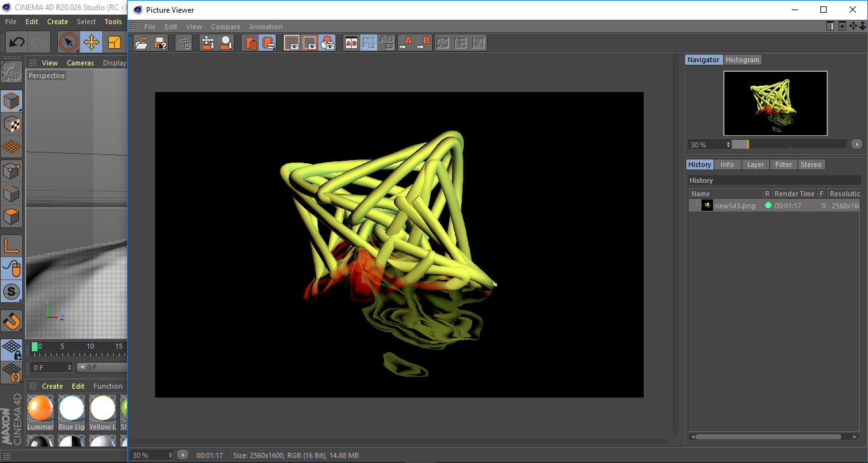This screenshot has height=463, width=868.
Task: Toggle the Locked Workplane icon
Action: pyautogui.click(x=11, y=349)
